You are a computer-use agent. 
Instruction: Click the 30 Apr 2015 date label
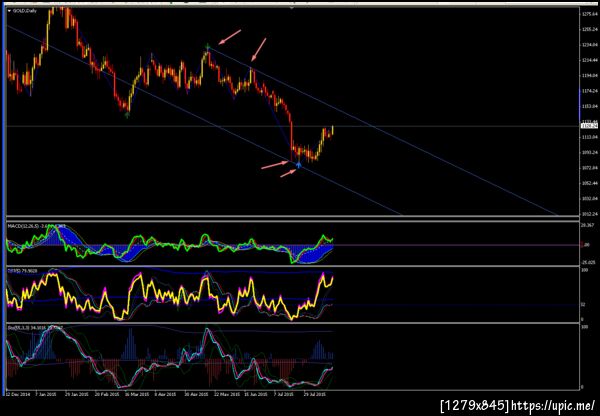(x=196, y=393)
